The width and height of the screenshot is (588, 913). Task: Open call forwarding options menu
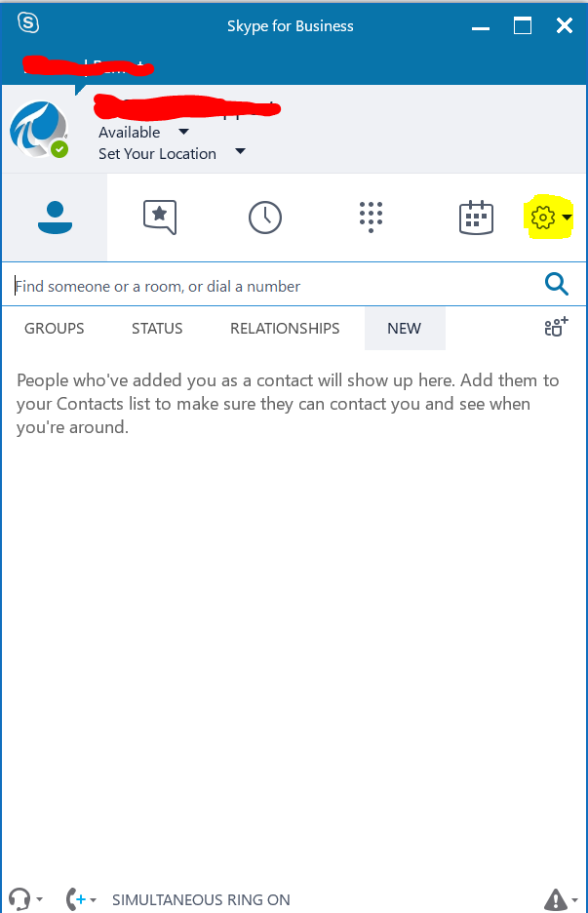[80, 898]
